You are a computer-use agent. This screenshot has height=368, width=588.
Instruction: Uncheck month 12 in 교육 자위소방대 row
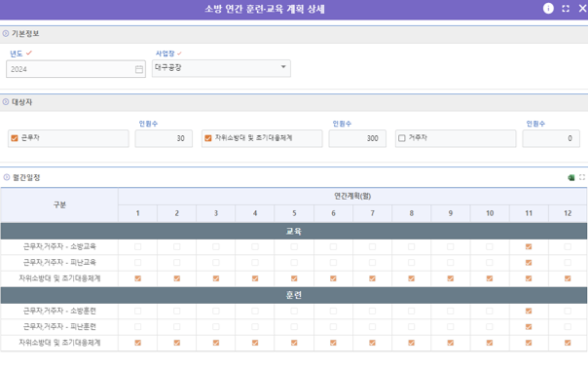click(x=568, y=278)
